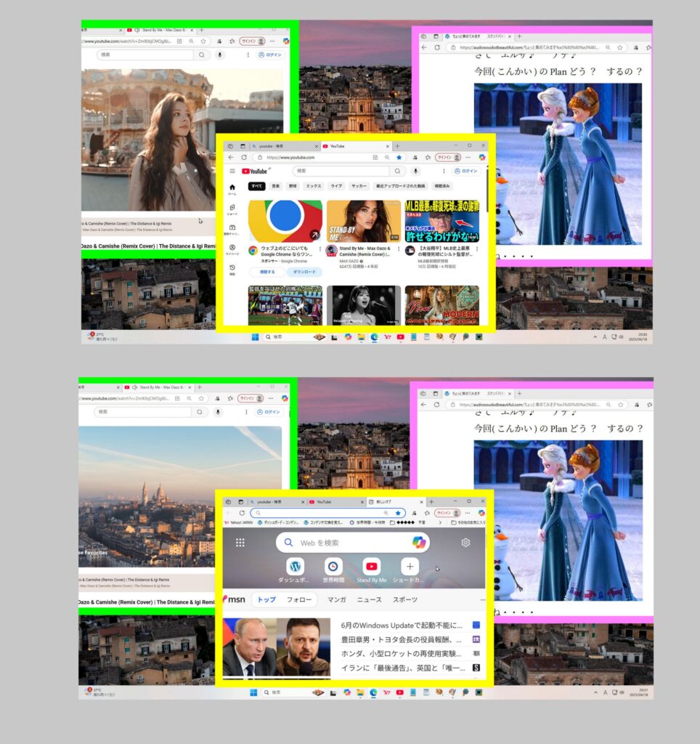This screenshot has width=700, height=744.
Task: Open the 登録チャンネル subscriptions sidebar icon
Action: (232, 230)
